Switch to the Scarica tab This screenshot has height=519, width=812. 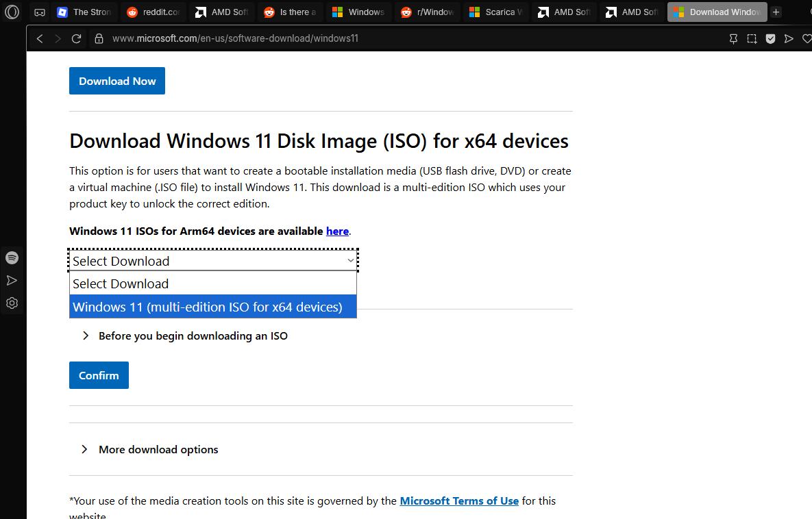[x=495, y=12]
